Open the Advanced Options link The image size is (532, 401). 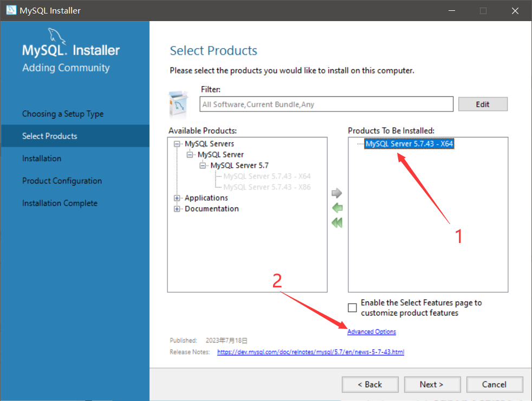coord(372,332)
